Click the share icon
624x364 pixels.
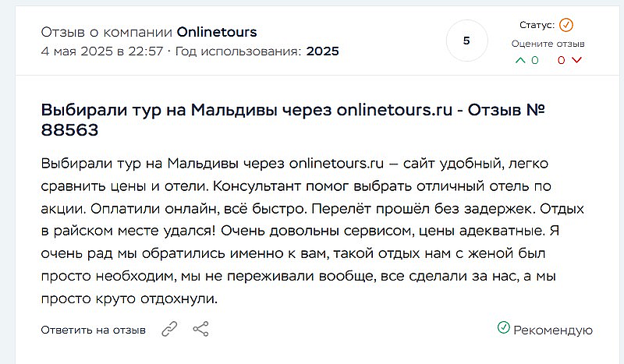pos(200,330)
